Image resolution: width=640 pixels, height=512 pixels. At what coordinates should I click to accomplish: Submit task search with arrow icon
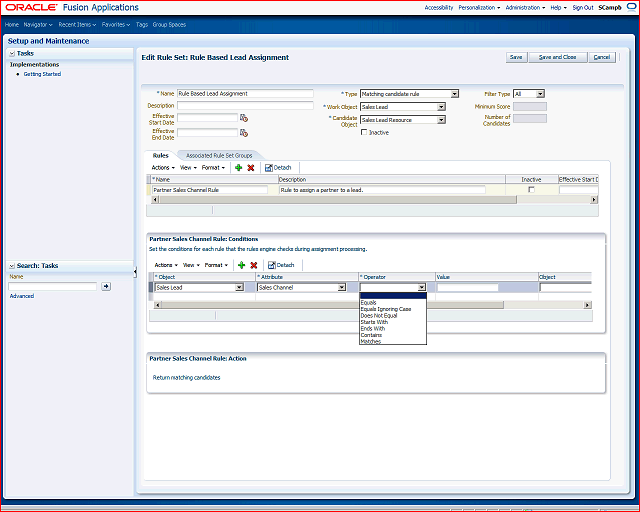106,286
